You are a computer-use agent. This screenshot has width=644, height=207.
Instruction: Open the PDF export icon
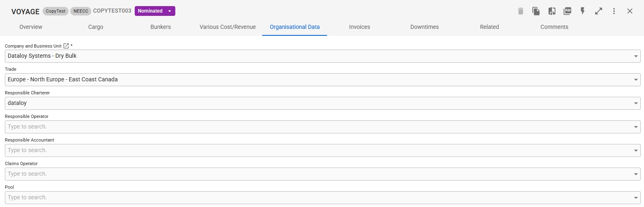tap(567, 11)
